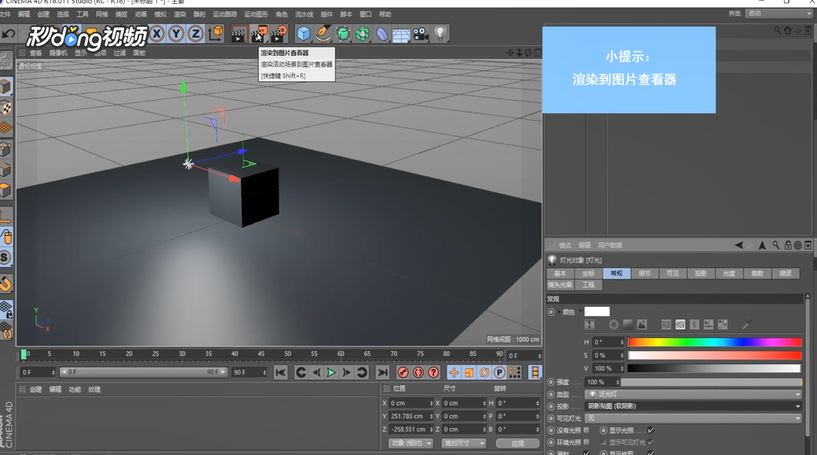Viewport: 817px width, 455px height.
Task: Toggle the rotation keying circular icon
Action: pyautogui.click(x=484, y=372)
